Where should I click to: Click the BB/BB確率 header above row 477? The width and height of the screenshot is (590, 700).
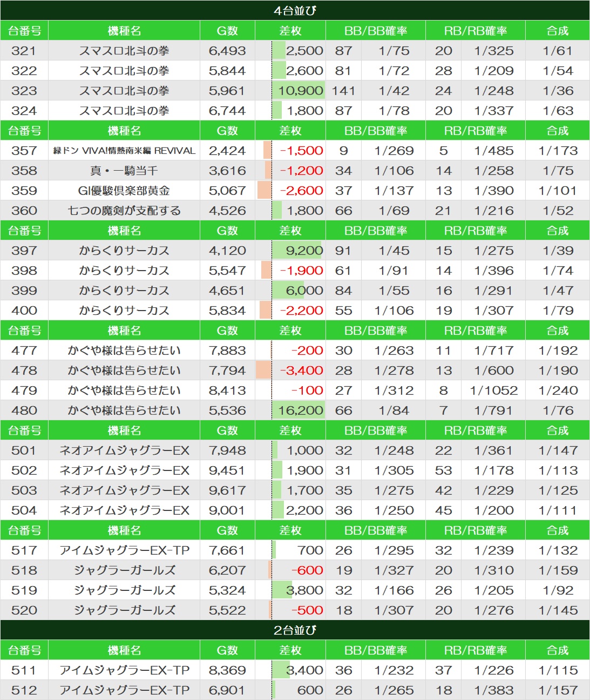coord(376,331)
